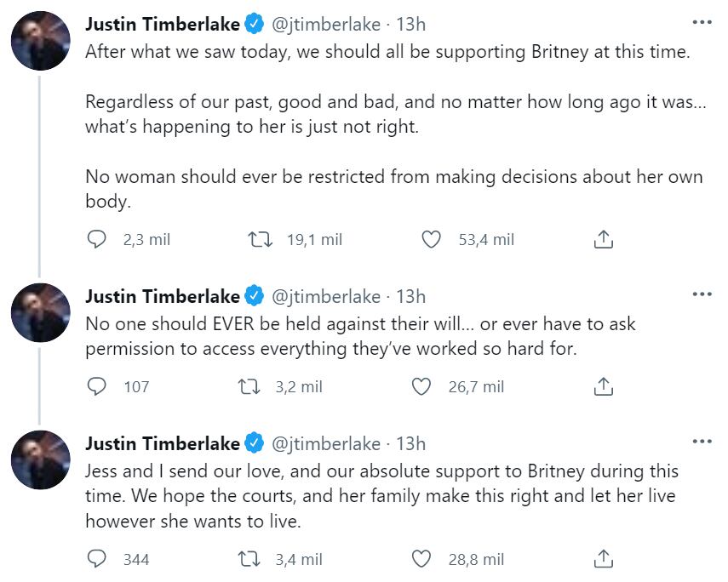Image resolution: width=728 pixels, height=582 pixels.
Task: Reply to the tweet with 107 replies
Action: [x=98, y=387]
